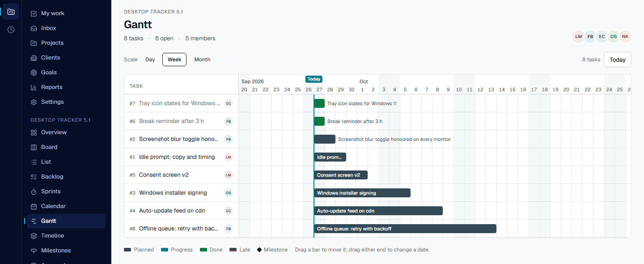Select the Idle prompt Gantt bar
Screen dimensions: 644x264
pyautogui.click(x=330, y=157)
